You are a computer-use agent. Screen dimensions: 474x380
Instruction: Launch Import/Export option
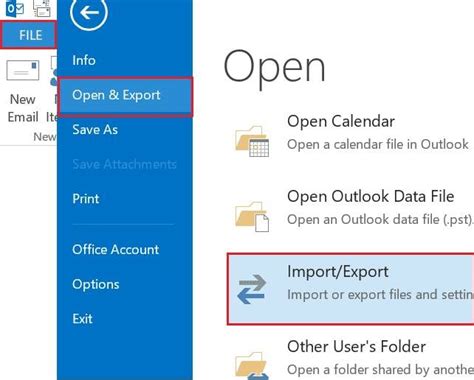[351, 289]
